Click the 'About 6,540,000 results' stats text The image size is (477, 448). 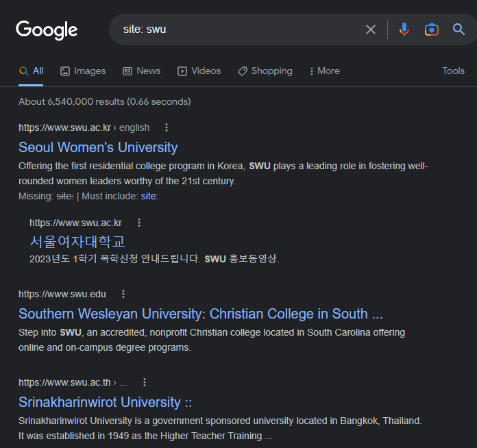click(x=105, y=101)
